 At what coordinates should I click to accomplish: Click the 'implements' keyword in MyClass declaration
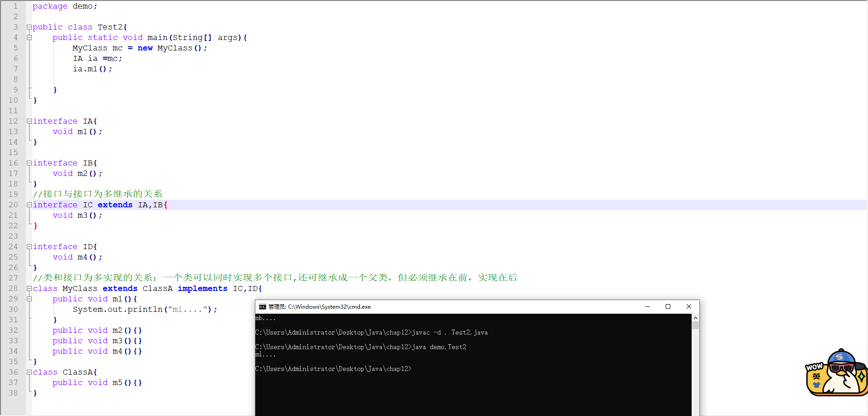coord(202,289)
